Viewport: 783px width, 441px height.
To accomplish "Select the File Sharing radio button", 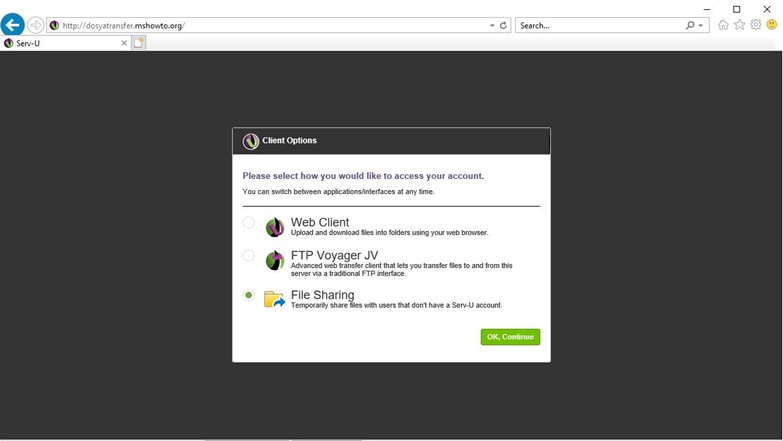I will coord(248,295).
